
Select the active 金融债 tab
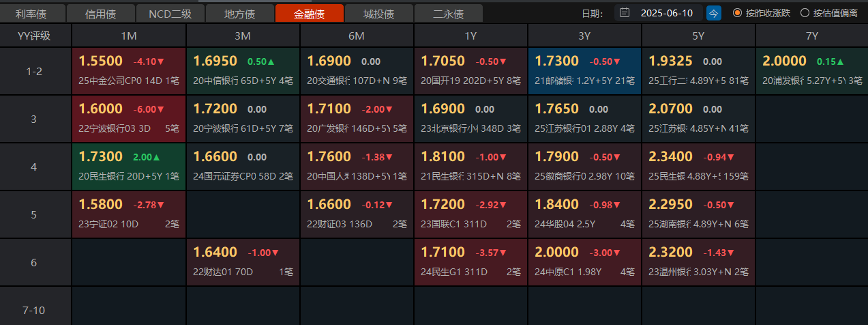point(309,14)
